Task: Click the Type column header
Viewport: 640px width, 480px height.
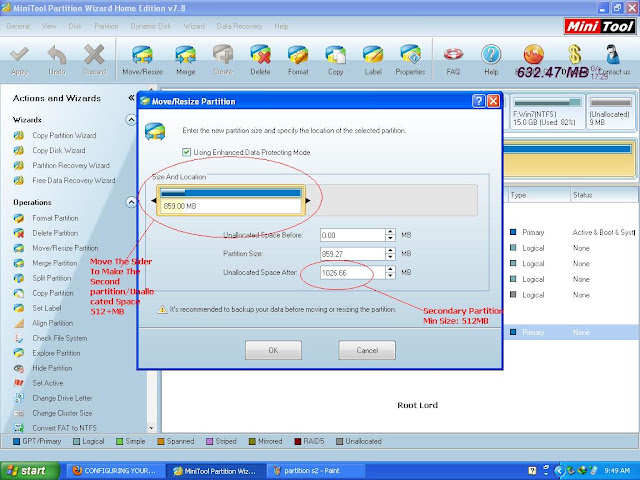Action: 538,195
